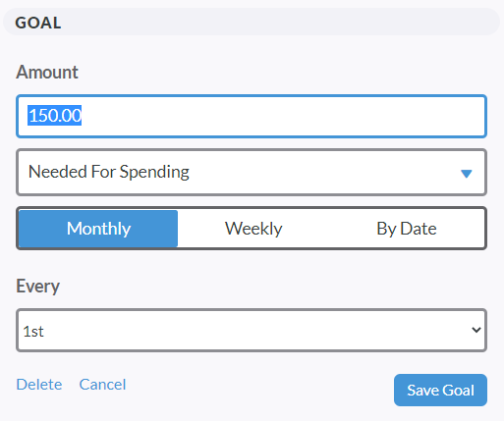Click into the Amount input field
This screenshot has height=421, width=504.
click(252, 116)
